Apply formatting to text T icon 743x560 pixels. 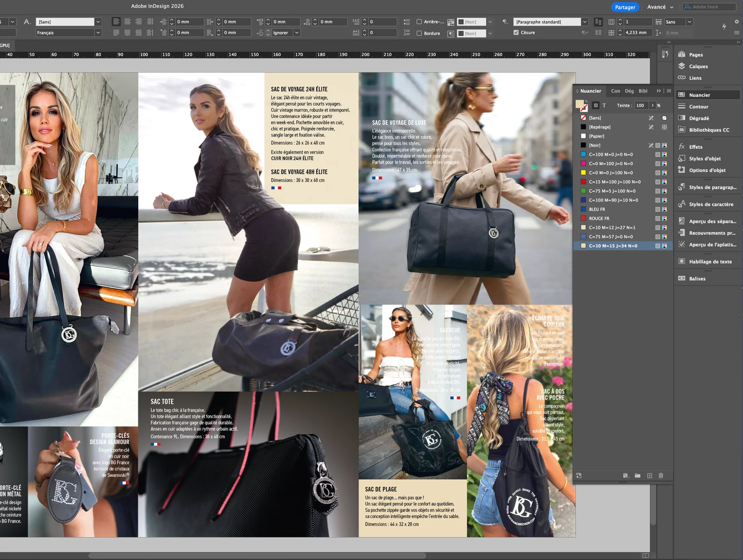tap(604, 105)
